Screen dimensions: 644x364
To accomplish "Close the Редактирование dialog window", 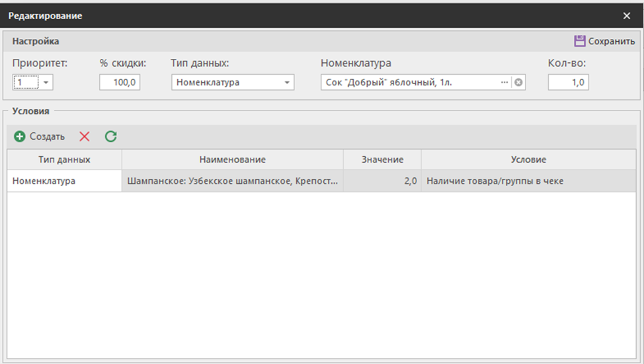I will [x=627, y=15].
